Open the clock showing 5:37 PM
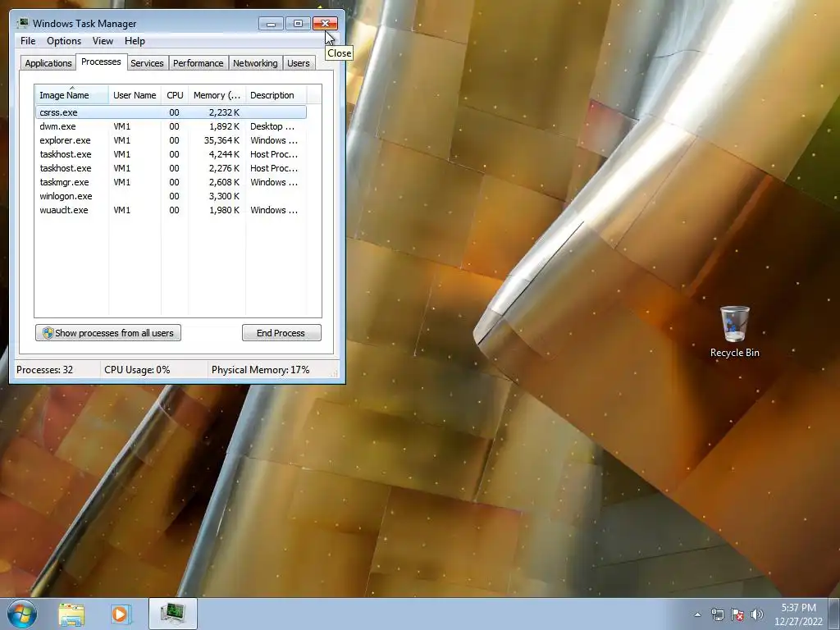This screenshot has height=630, width=840. (x=798, y=614)
